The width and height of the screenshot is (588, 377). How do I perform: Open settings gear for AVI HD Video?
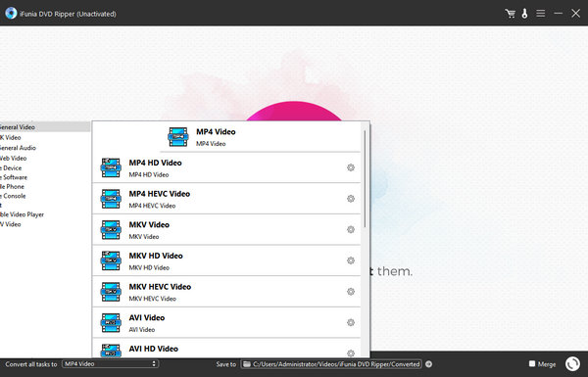[x=351, y=353]
